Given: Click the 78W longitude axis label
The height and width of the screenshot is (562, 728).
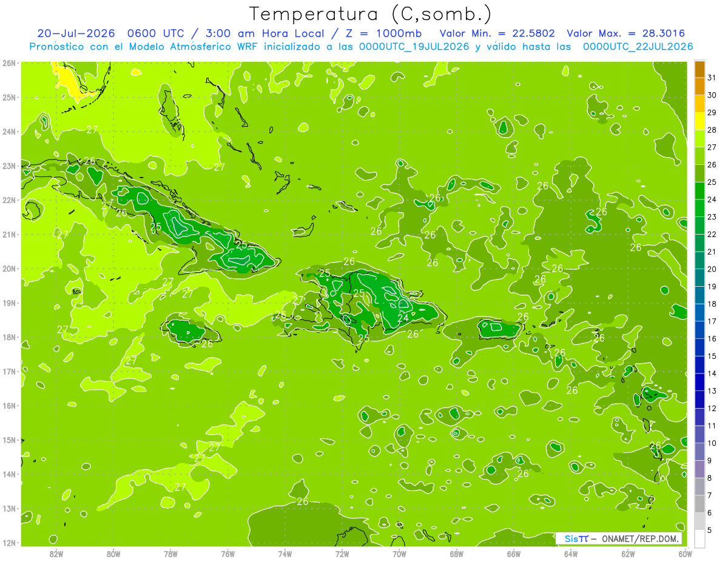Looking at the screenshot, I should [170, 554].
